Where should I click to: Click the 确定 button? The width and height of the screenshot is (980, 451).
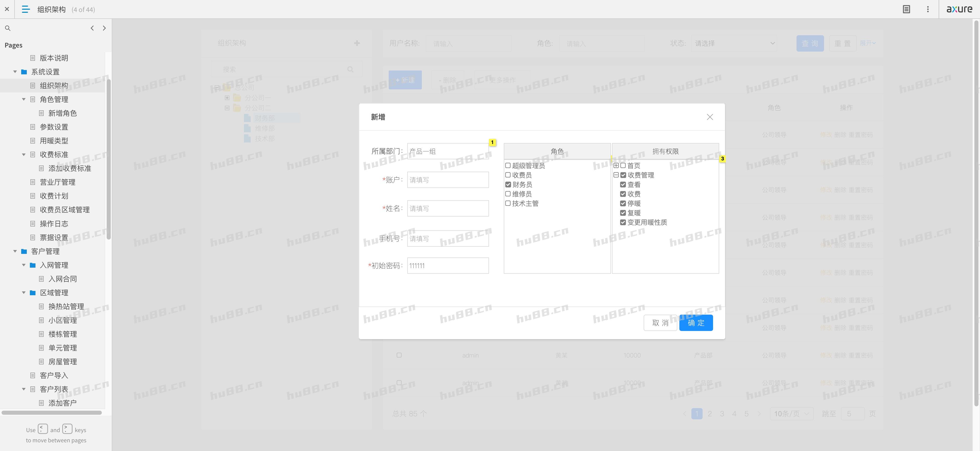(696, 323)
